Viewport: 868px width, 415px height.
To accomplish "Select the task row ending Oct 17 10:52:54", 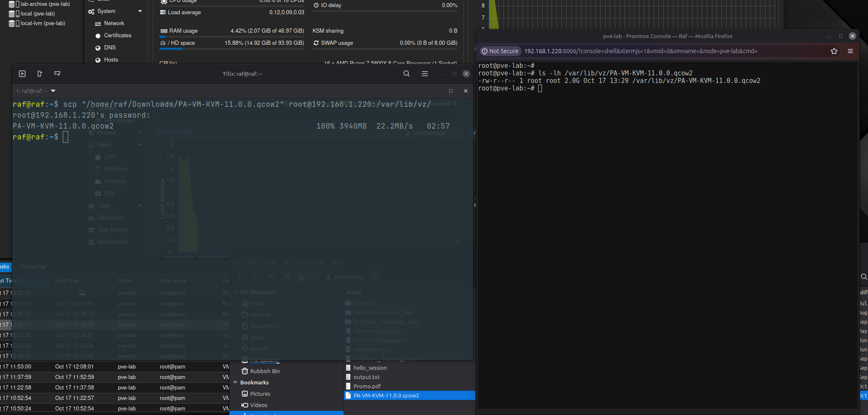I will [x=115, y=409].
